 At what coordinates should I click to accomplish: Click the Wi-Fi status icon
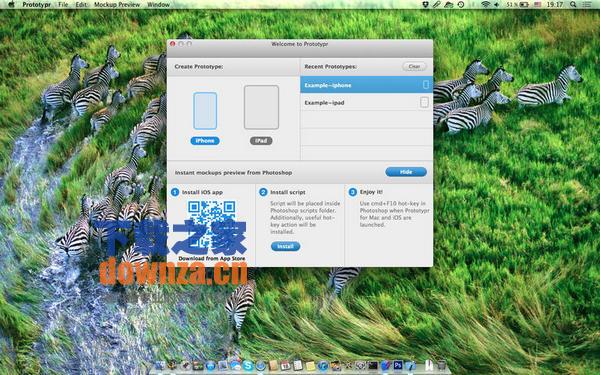(x=486, y=5)
